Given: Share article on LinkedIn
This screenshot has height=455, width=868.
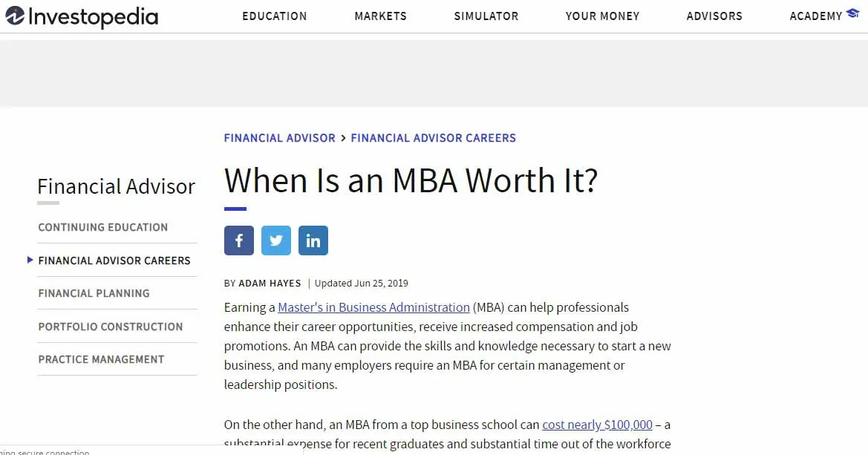Looking at the screenshot, I should point(313,240).
